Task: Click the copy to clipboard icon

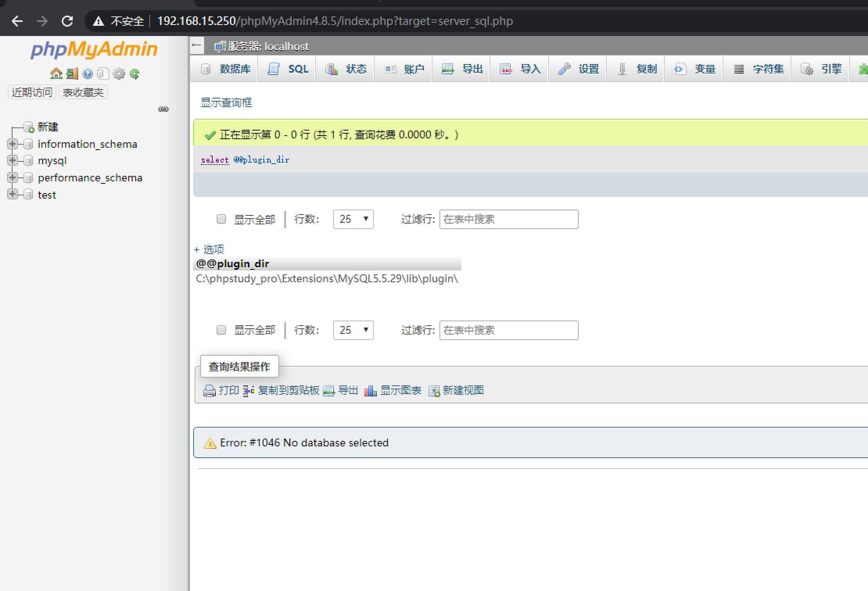Action: coord(249,390)
